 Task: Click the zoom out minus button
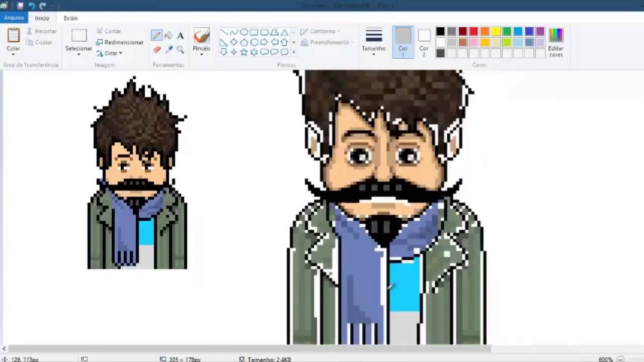click(620, 359)
